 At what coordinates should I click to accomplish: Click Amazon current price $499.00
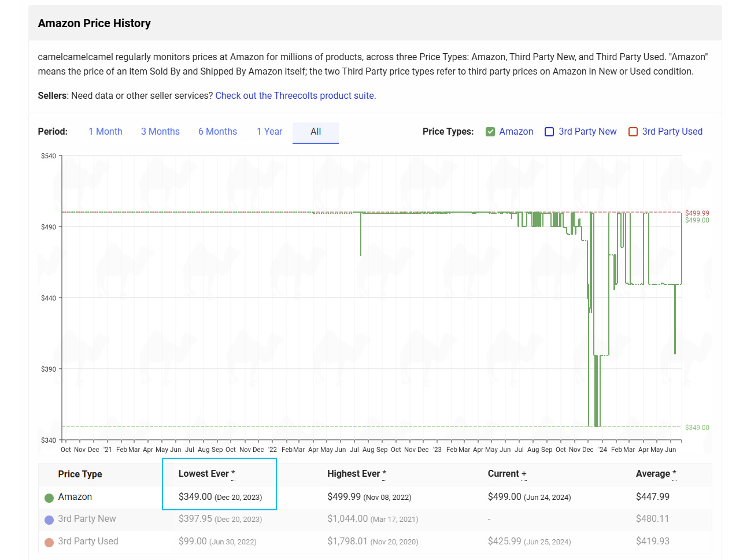click(504, 497)
